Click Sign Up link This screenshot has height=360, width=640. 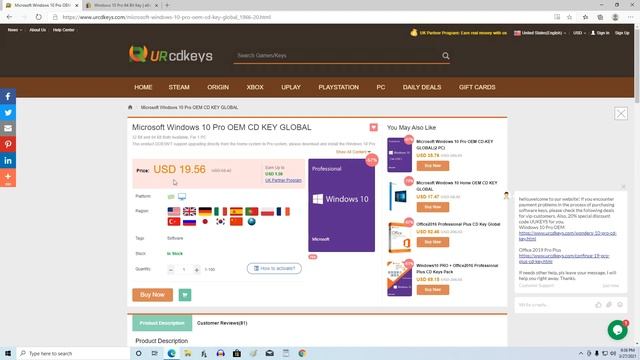622,33
